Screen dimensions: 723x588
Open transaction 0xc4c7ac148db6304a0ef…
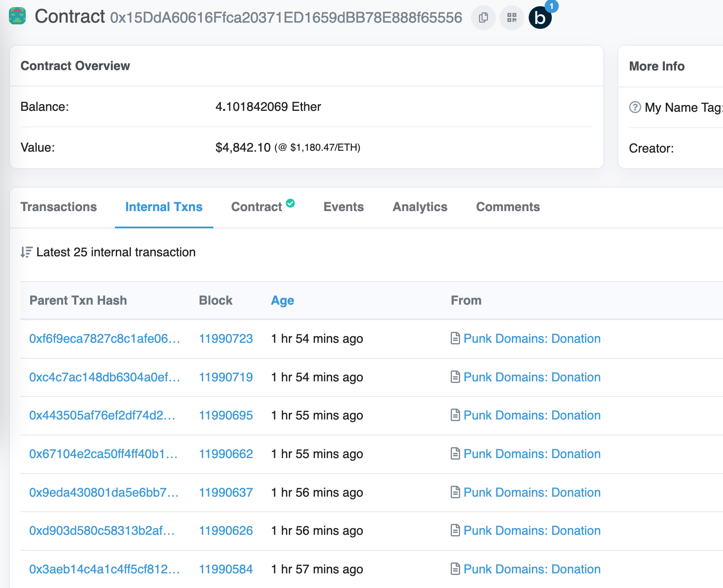click(x=105, y=377)
